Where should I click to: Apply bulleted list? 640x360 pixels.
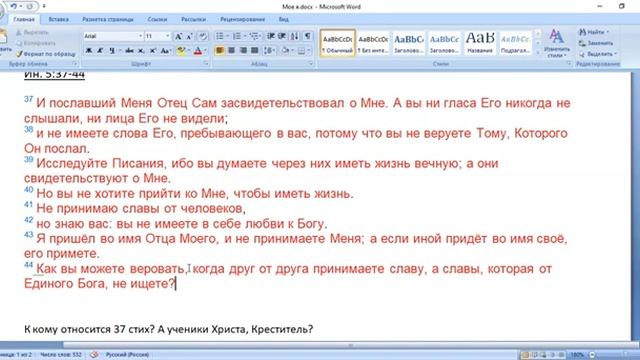click(220, 36)
